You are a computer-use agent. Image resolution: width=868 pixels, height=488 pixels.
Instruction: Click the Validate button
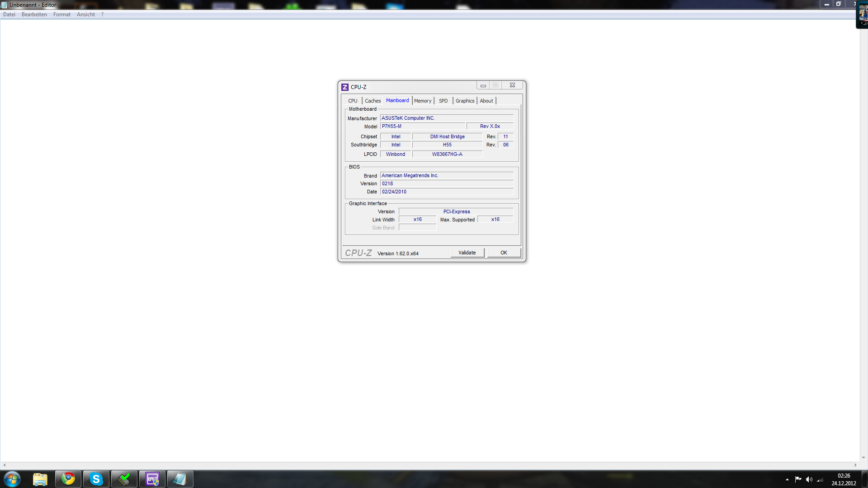(467, 253)
